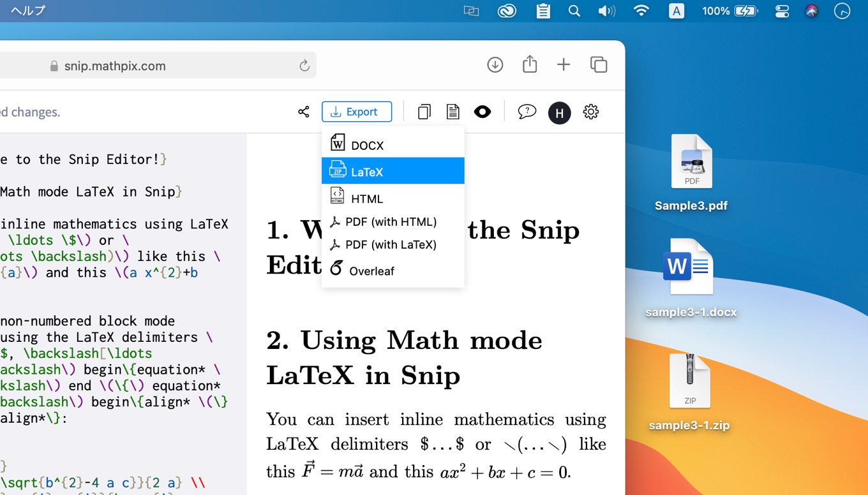Open Snip settings via the gear icon
Image resolution: width=868 pixels, height=495 pixels.
click(x=590, y=111)
